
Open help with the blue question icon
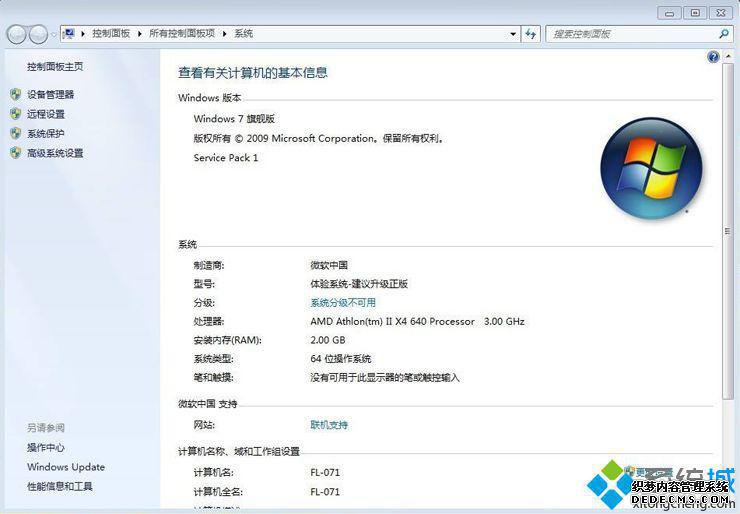[x=713, y=57]
